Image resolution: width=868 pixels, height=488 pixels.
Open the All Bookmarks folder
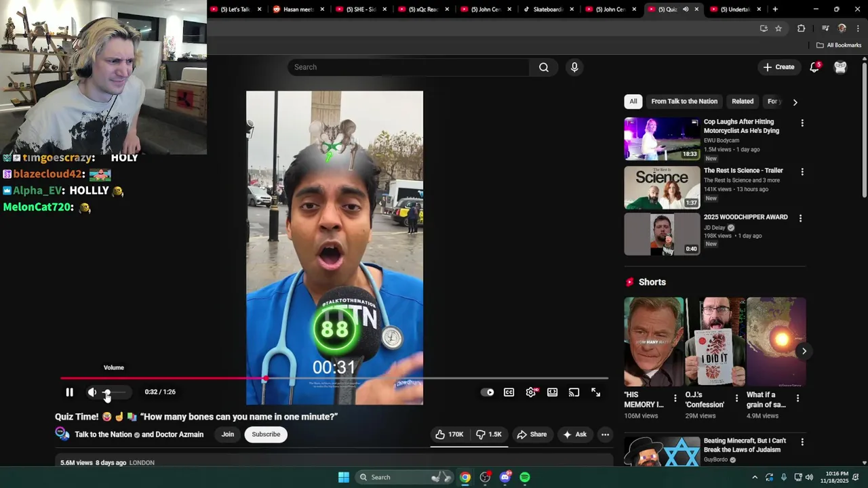[x=839, y=45]
